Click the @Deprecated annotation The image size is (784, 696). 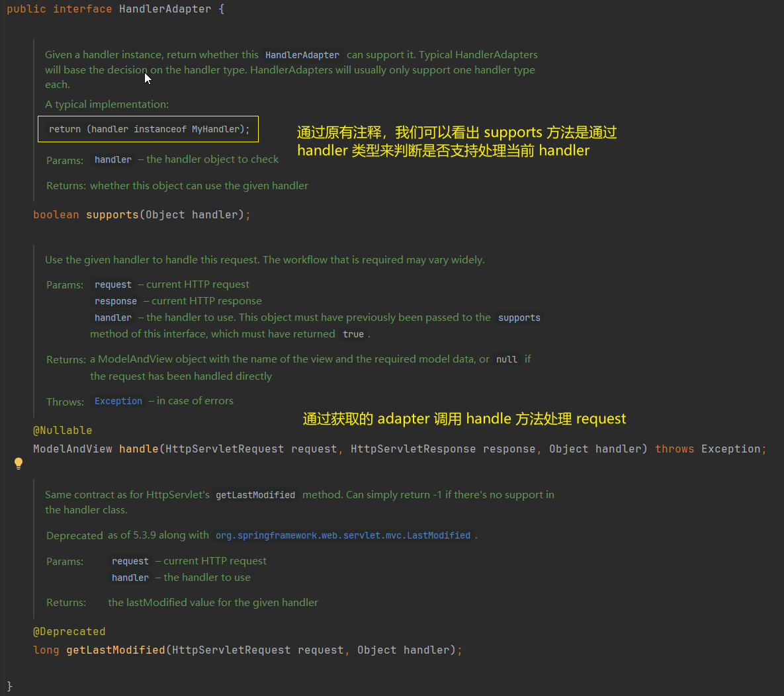tap(69, 631)
